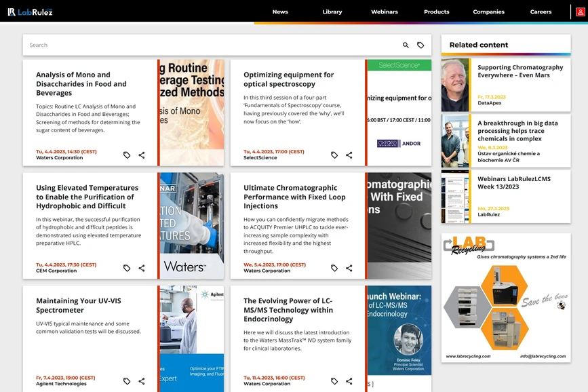Open breakthrough in big data related article
Screen dimensions: 588x392
pos(517,131)
